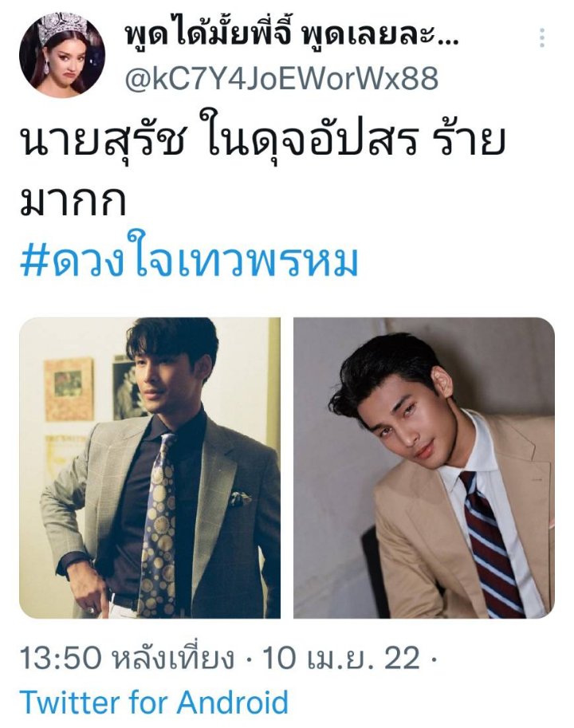Click the framed wall picture in left photo

tap(69, 388)
